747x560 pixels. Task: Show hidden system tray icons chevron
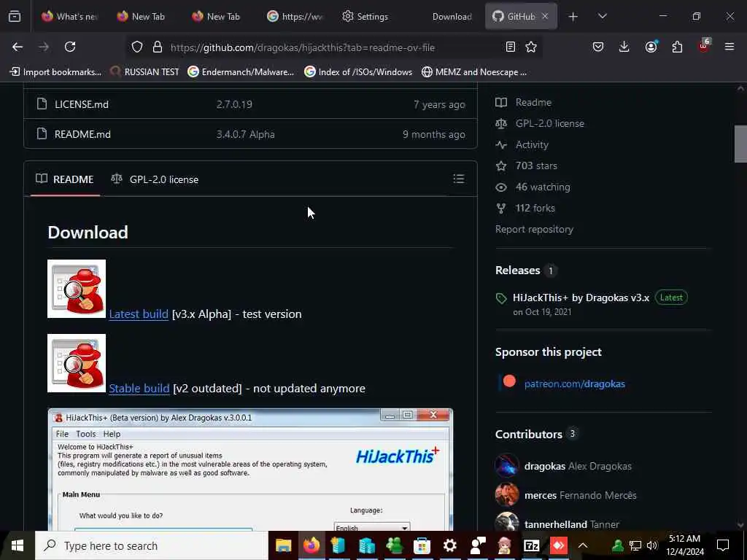[583, 545]
